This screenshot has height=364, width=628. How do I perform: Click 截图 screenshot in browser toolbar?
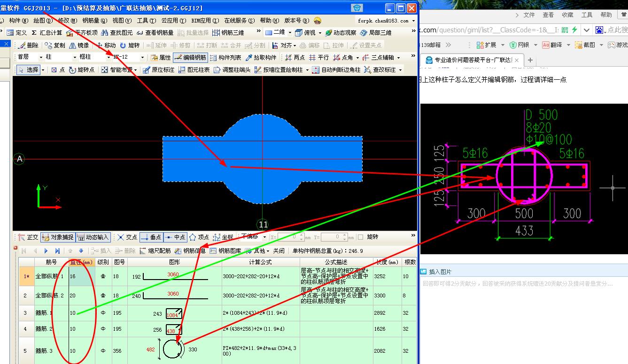coord(586,45)
